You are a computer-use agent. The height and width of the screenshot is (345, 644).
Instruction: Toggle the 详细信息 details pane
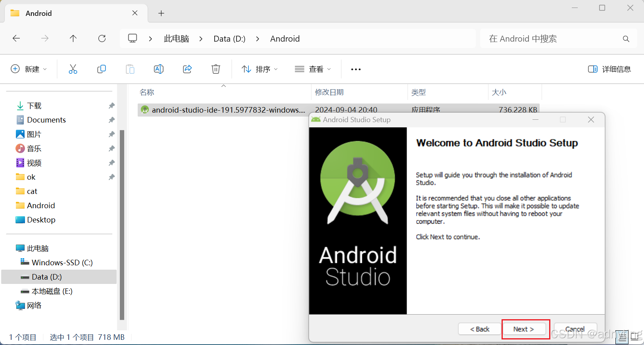pos(609,69)
